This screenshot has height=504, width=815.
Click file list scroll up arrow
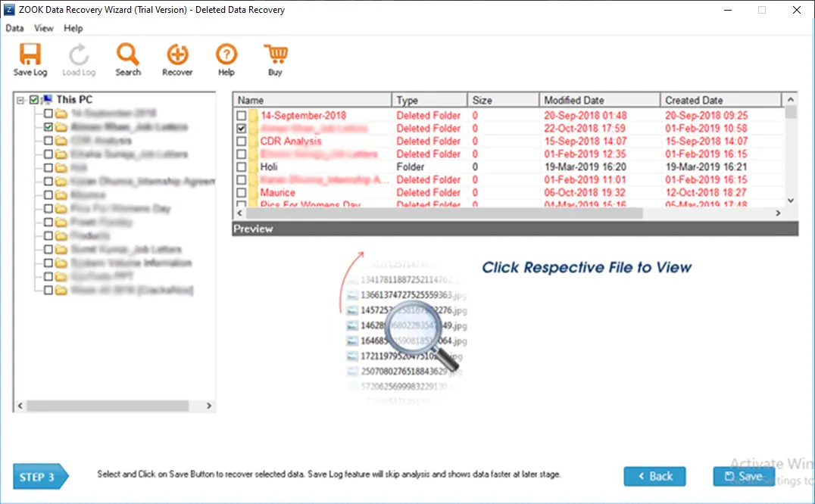[791, 99]
